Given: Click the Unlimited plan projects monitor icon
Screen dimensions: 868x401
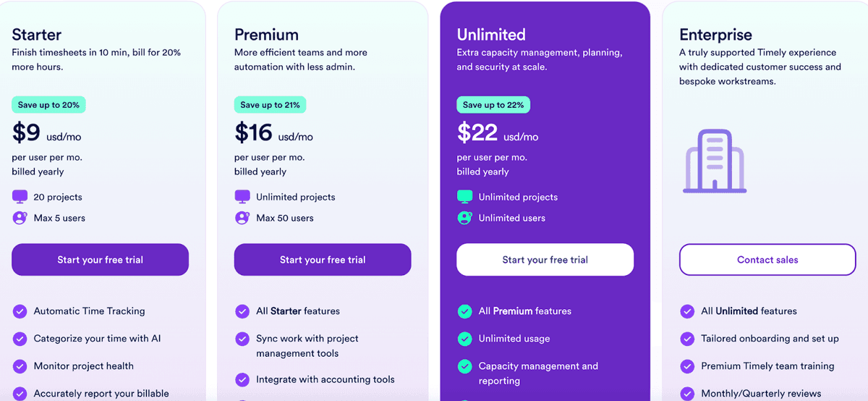Looking at the screenshot, I should point(464,196).
